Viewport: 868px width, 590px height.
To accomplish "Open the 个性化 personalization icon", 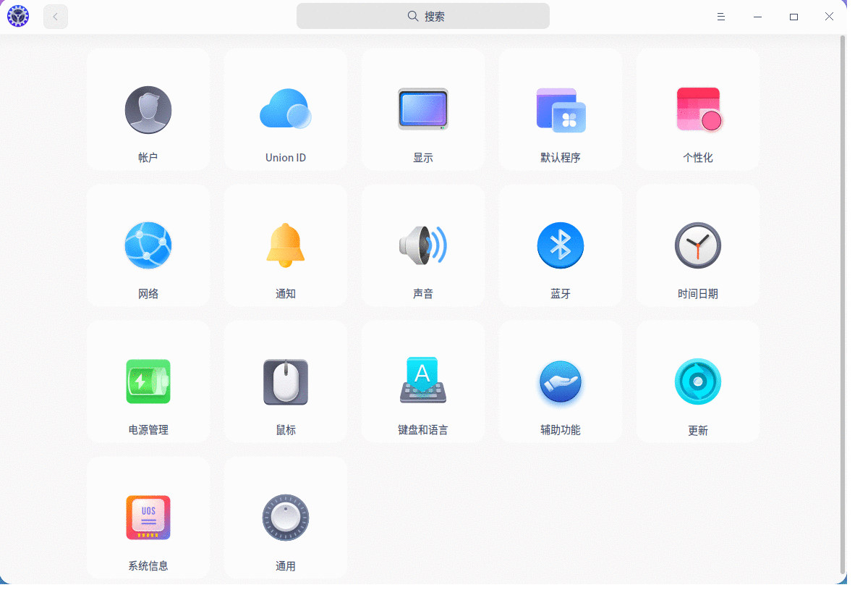I will (699, 109).
